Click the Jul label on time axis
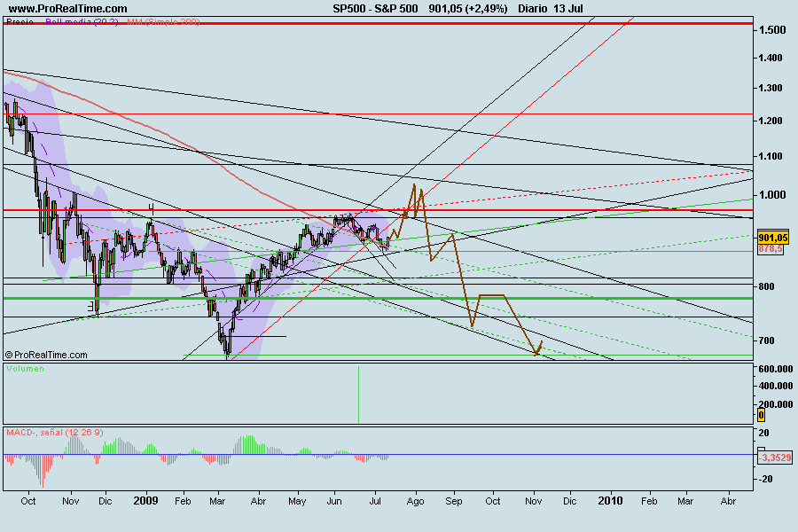This screenshot has width=798, height=532. [x=375, y=502]
